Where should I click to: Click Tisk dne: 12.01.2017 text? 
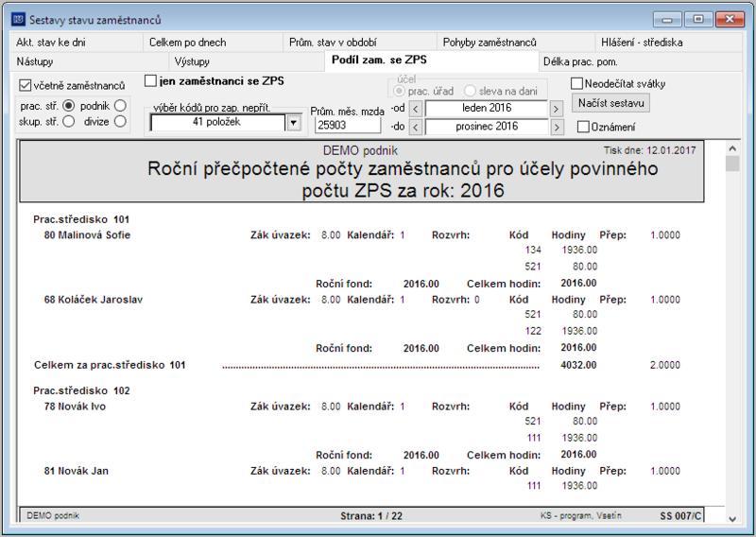click(650, 150)
